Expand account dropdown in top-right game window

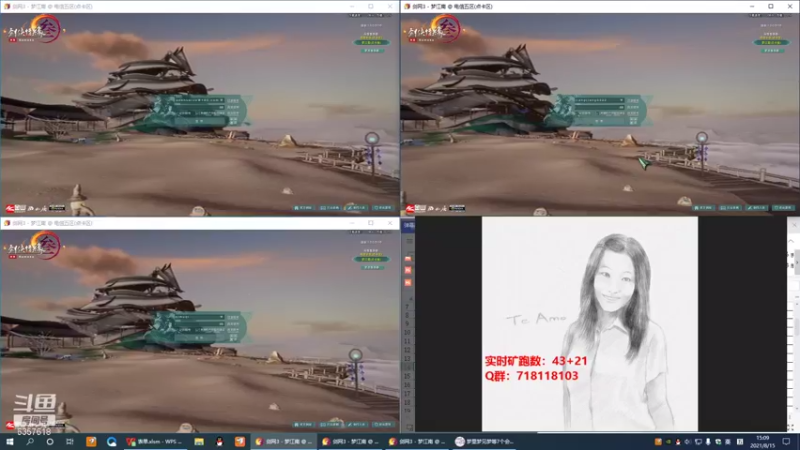click(x=621, y=101)
